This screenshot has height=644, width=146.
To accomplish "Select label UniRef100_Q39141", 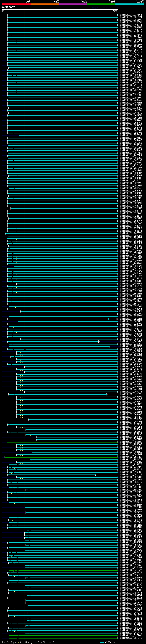I will (x=131, y=35).
